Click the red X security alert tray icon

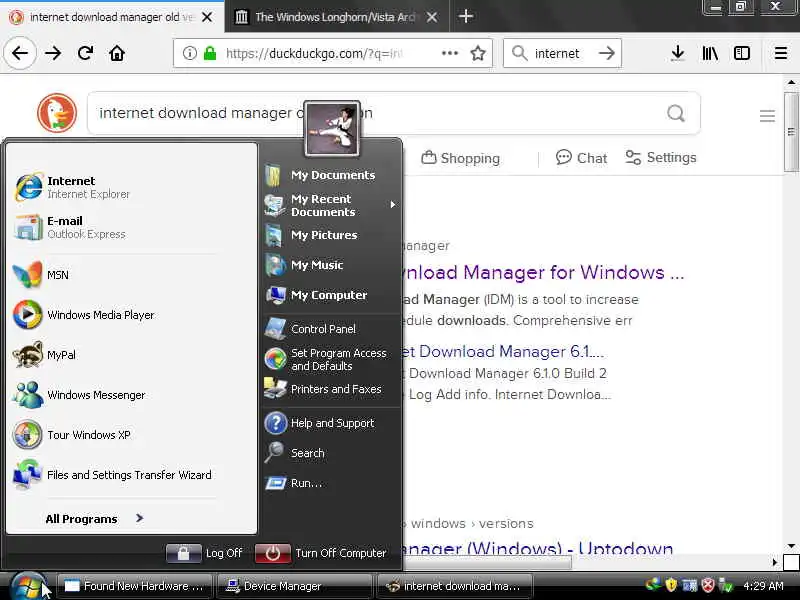(708, 585)
